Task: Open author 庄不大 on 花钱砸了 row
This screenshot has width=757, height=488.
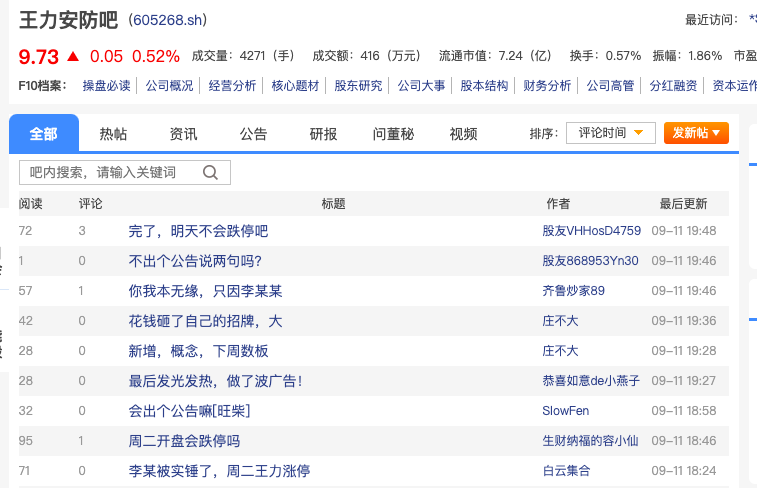Action: [x=560, y=321]
